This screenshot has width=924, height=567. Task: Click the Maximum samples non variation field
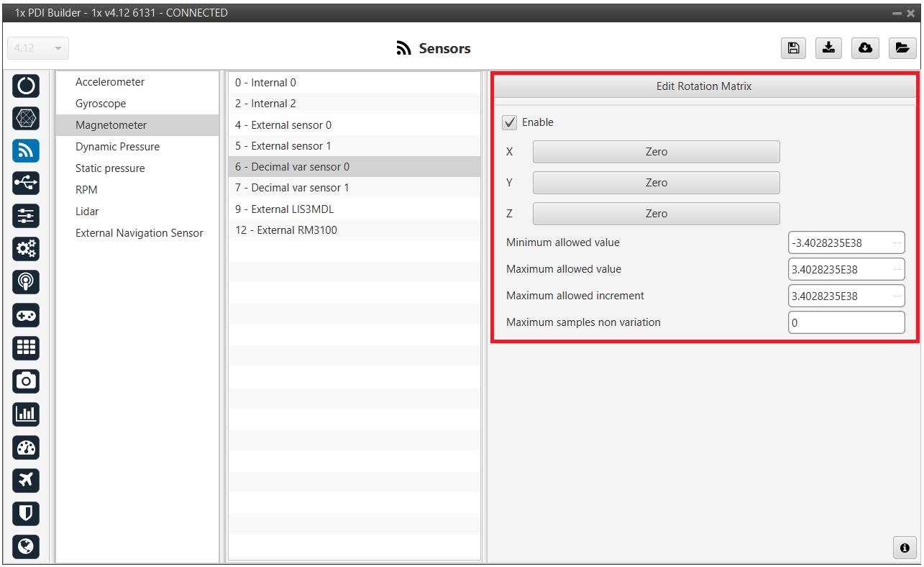click(x=846, y=322)
